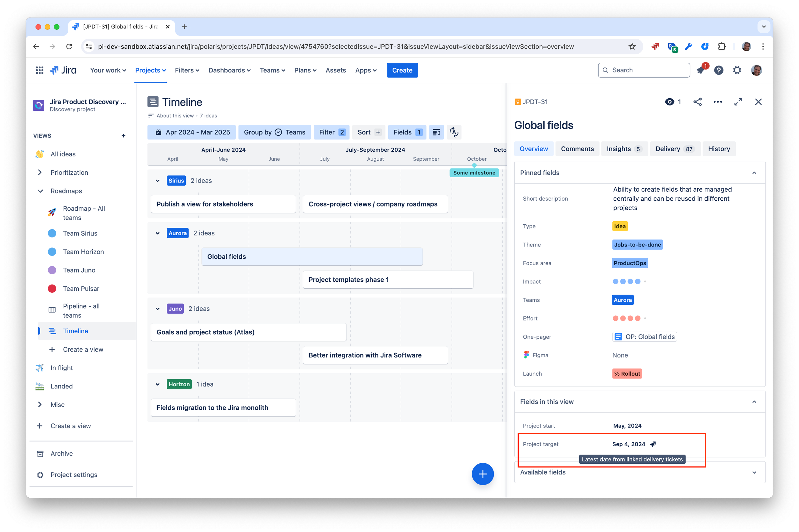Open the Jira app switcher grid icon
Viewport: 799px width, 532px height.
click(39, 70)
